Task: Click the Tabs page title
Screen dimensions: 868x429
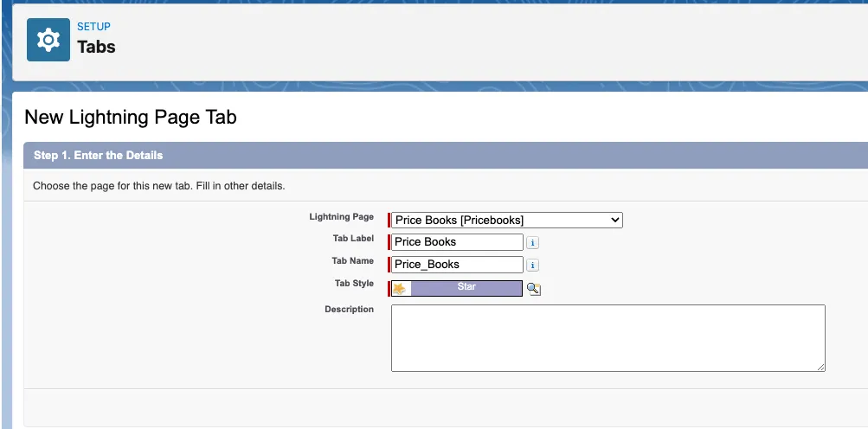Action: 96,47
